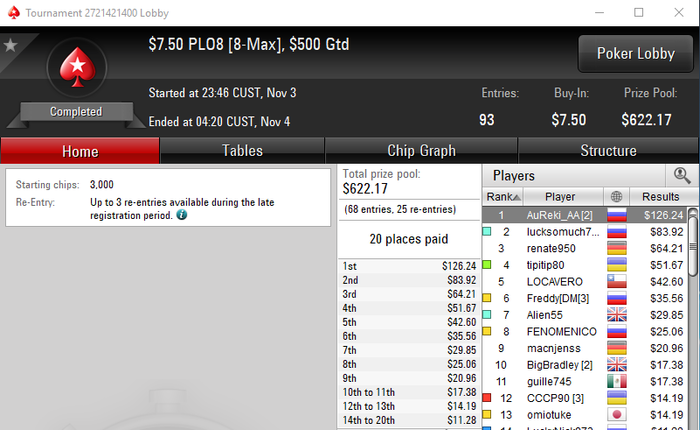700x430 pixels.
Task: Switch to the Tables tab
Action: pos(242,150)
